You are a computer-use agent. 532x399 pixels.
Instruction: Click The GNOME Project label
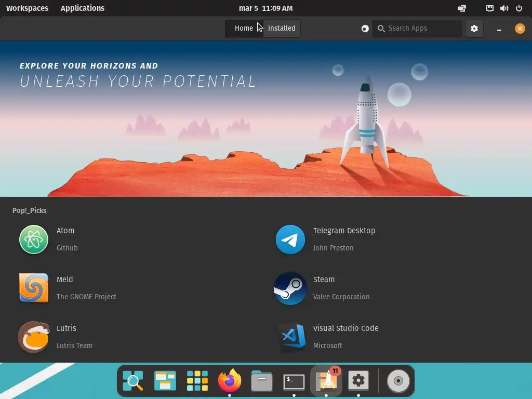pos(86,297)
